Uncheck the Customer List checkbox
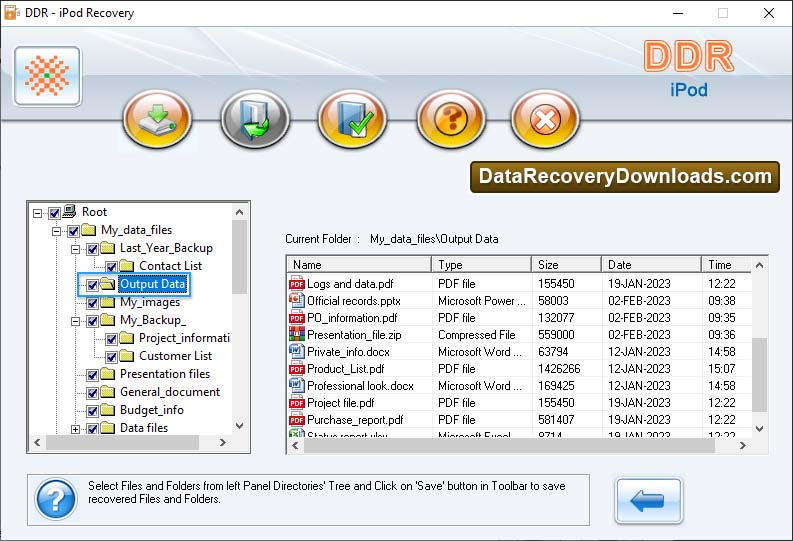 point(111,357)
